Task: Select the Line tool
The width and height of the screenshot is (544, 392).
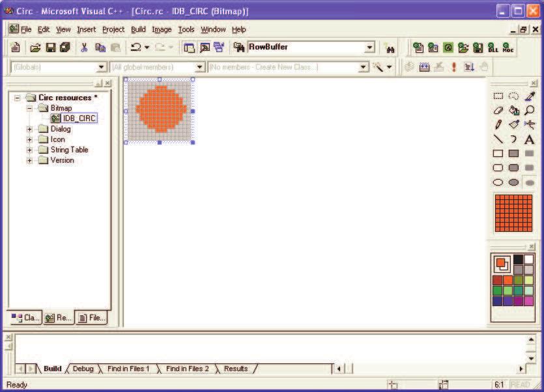Action: click(x=498, y=139)
